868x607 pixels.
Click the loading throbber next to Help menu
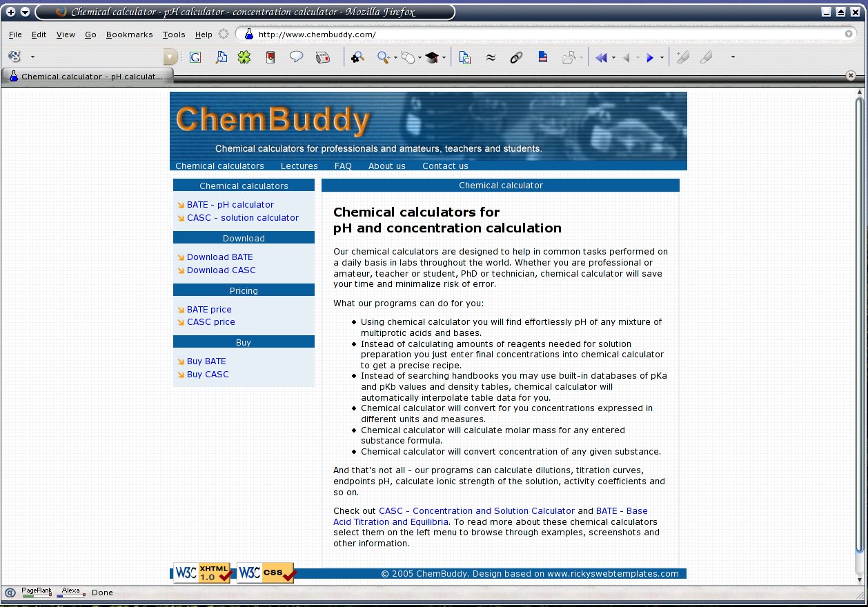(224, 34)
